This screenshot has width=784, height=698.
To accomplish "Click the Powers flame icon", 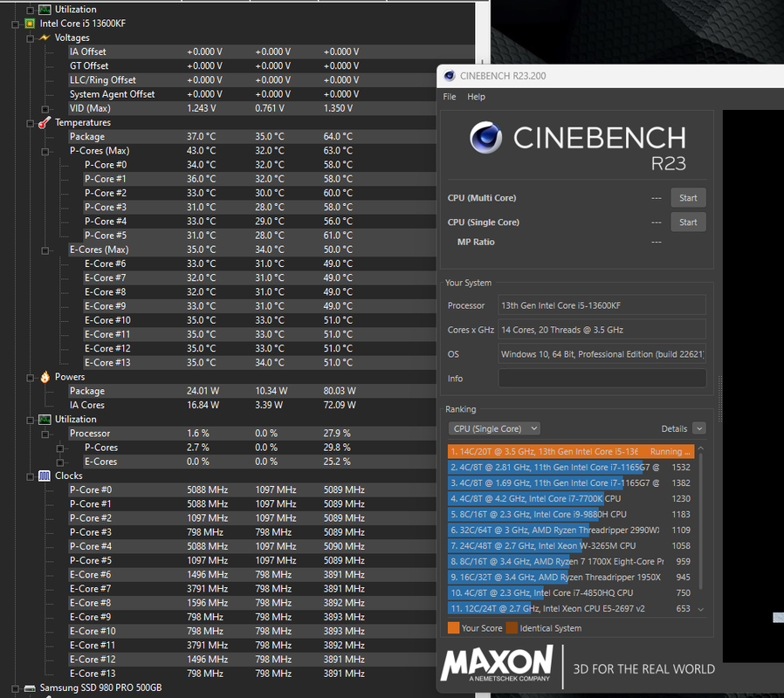I will 45,377.
